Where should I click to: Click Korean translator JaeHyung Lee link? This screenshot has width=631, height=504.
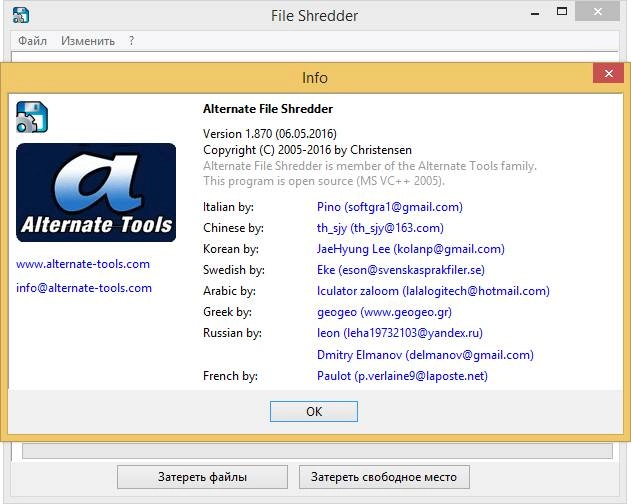410,249
